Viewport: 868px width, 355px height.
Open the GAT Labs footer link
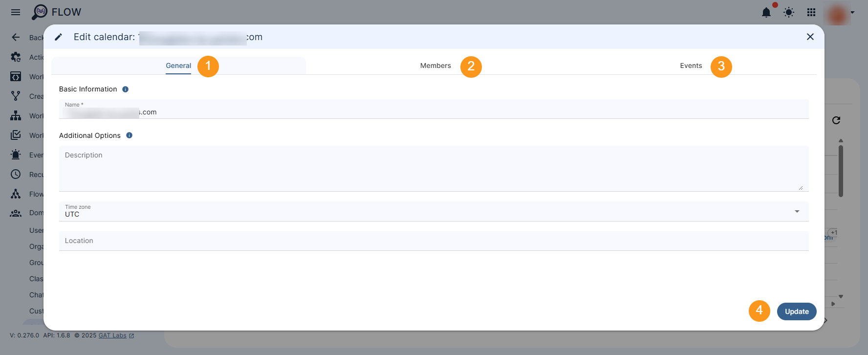coord(116,335)
